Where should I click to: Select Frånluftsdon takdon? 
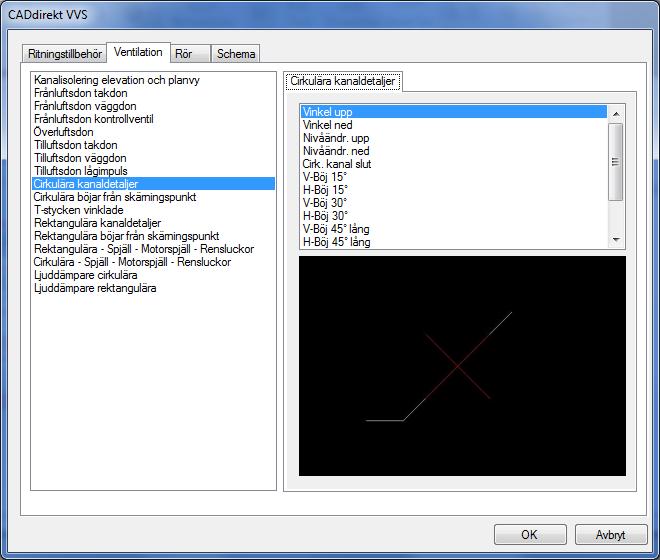[153, 93]
